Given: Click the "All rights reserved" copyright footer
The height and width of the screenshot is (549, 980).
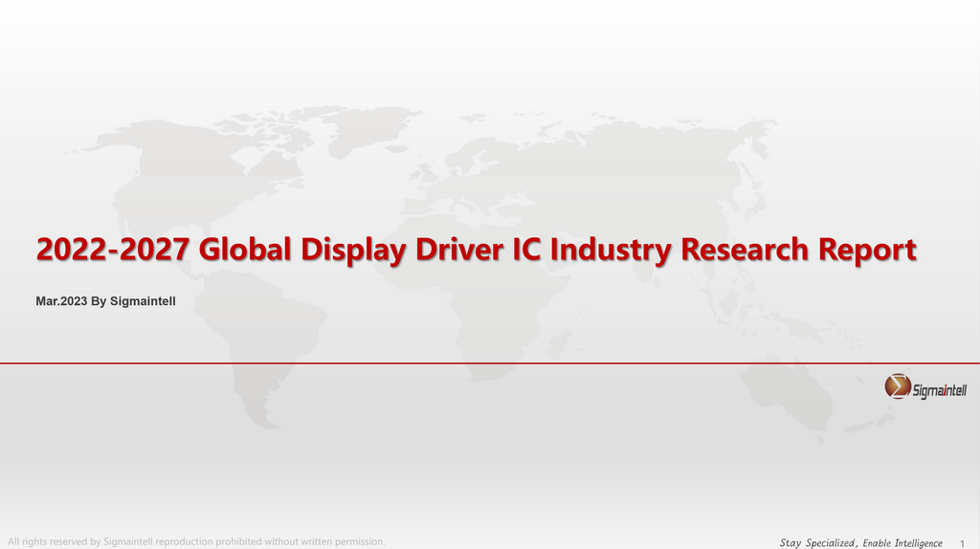Looking at the screenshot, I should click(195, 541).
